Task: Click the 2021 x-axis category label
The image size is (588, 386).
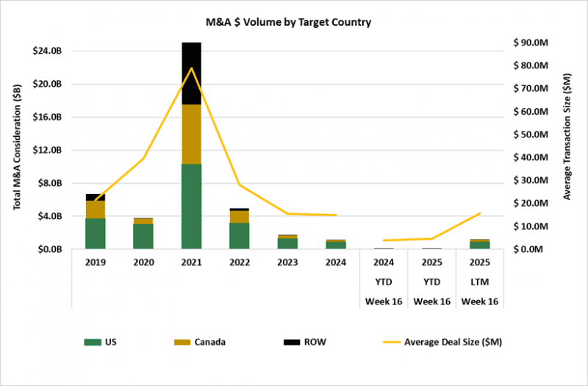Action: (192, 262)
